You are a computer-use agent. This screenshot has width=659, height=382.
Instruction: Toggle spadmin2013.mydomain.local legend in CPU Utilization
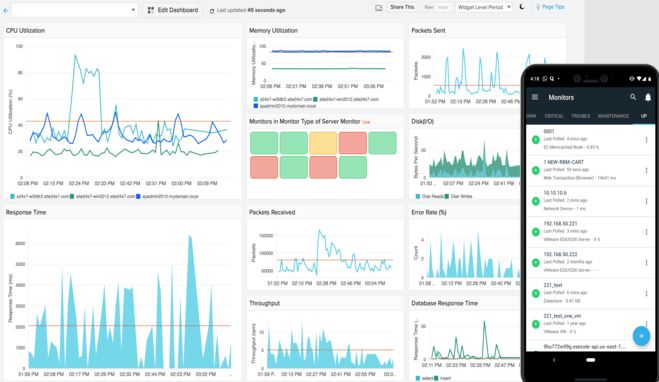[x=167, y=196]
